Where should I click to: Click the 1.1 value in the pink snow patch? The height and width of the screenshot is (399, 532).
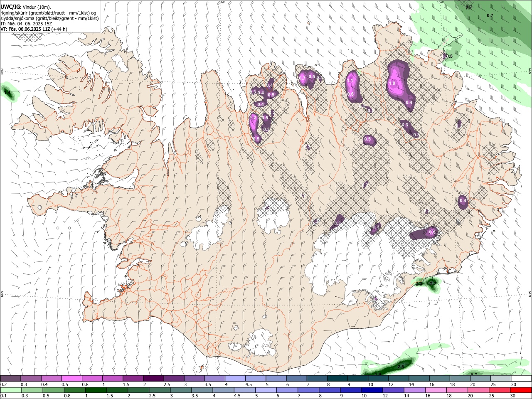350,81
